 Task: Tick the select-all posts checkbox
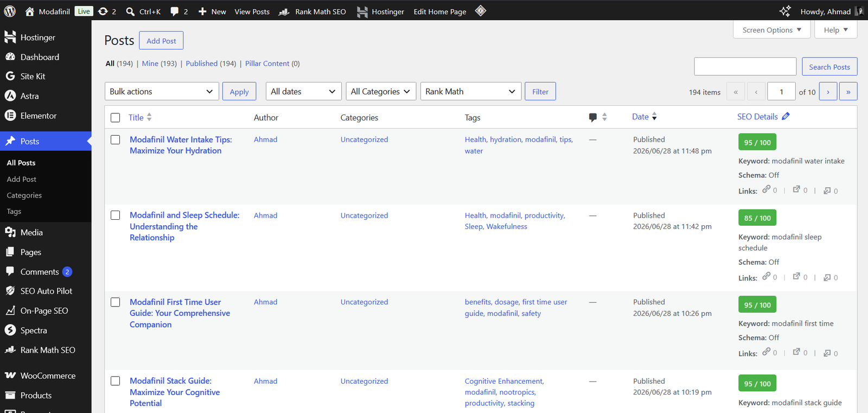pos(115,118)
